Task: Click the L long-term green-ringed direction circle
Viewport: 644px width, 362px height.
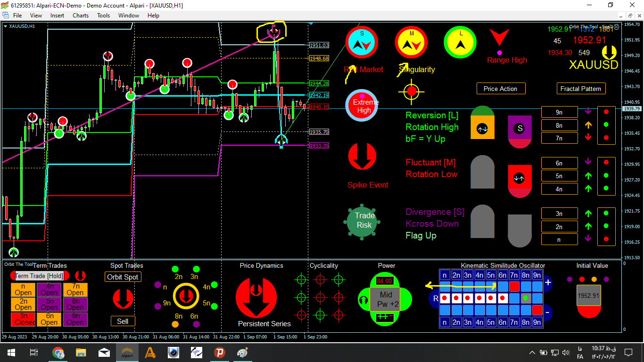Action: pyautogui.click(x=460, y=42)
